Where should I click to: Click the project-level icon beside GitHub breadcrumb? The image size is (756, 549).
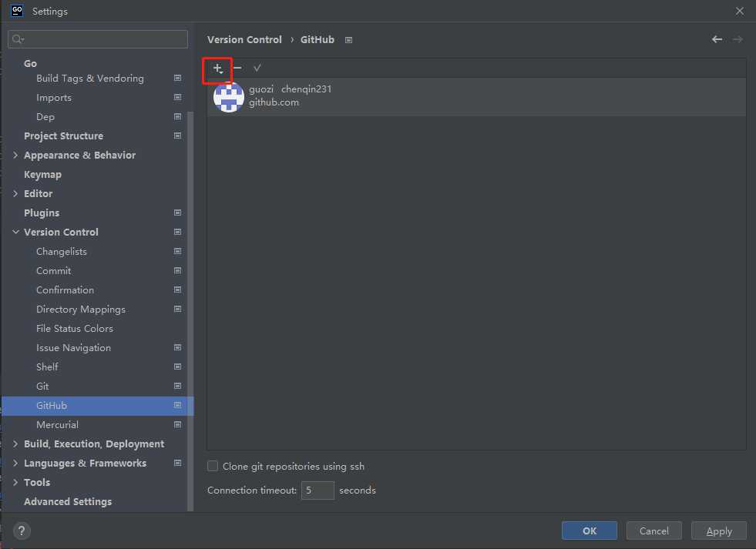click(348, 40)
